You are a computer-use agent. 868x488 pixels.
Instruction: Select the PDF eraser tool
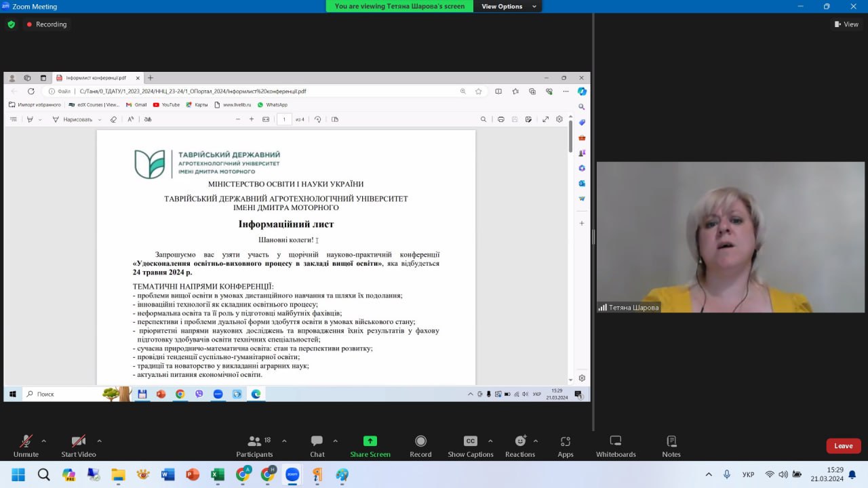point(113,119)
